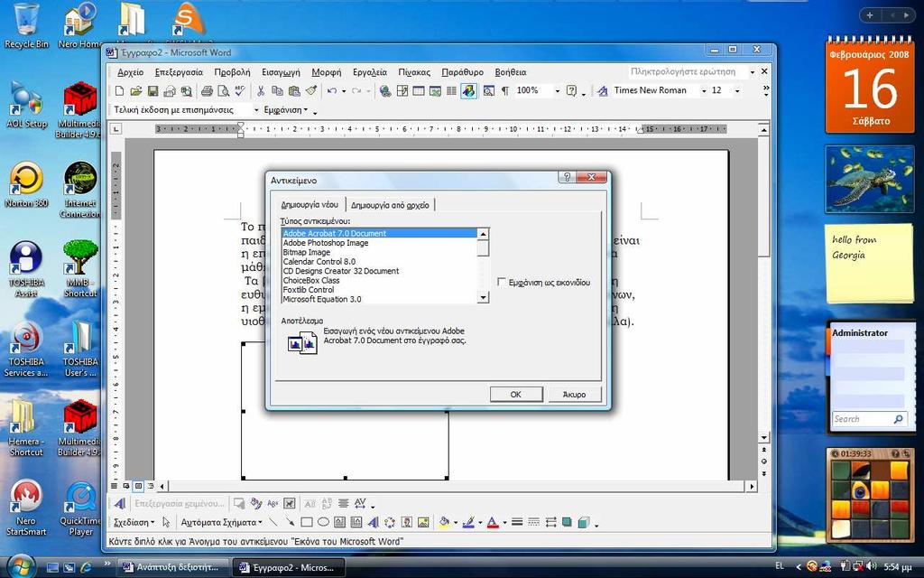Click the Line Style icon
The image size is (924, 578).
pos(517,522)
